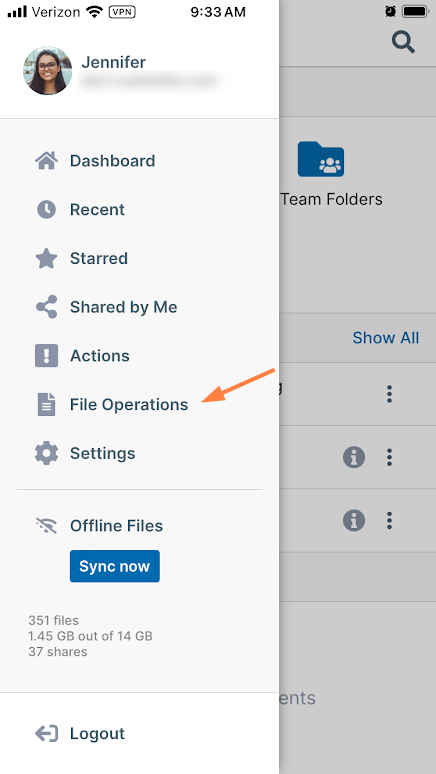Screen dimensions: 436x774
Task: Tap Jennifer's profile avatar
Action: point(47,71)
